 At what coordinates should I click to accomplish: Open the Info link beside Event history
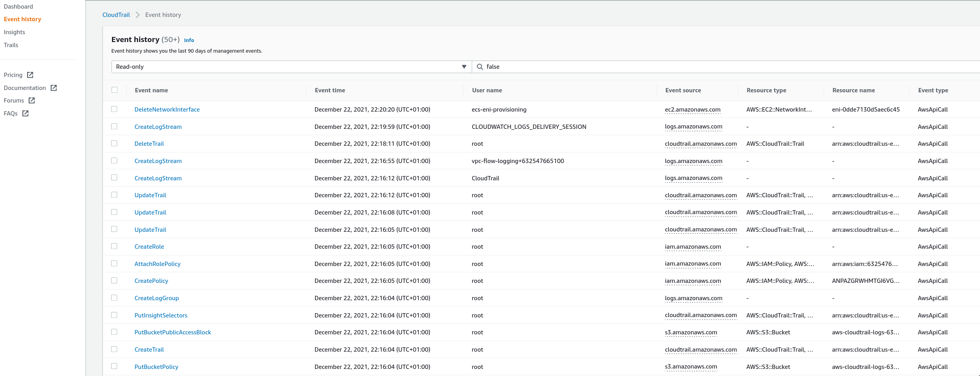click(x=189, y=40)
